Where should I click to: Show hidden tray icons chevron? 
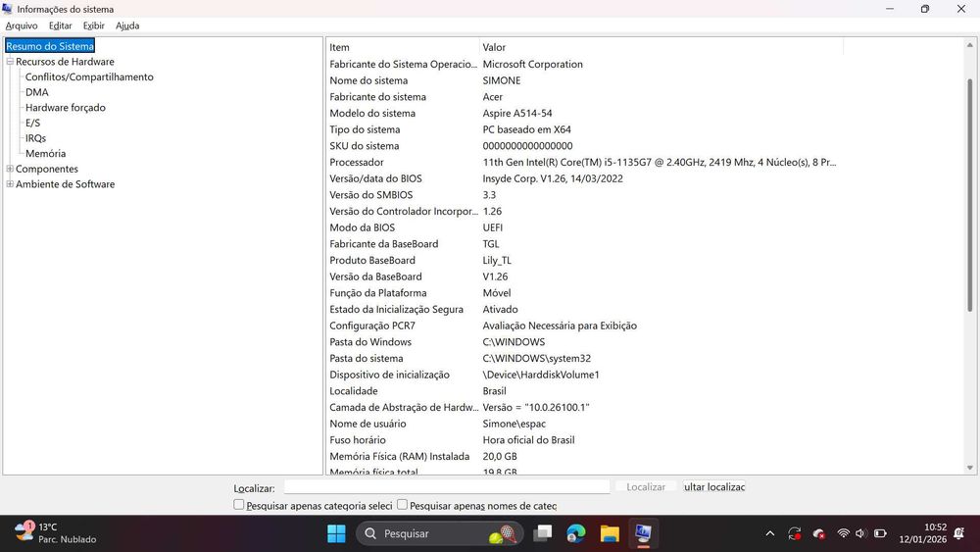[770, 533]
